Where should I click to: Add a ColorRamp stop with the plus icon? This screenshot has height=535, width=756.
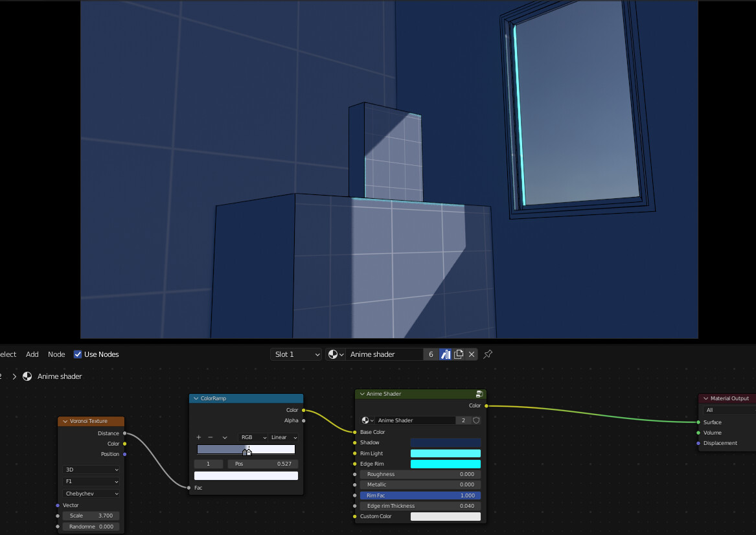199,437
